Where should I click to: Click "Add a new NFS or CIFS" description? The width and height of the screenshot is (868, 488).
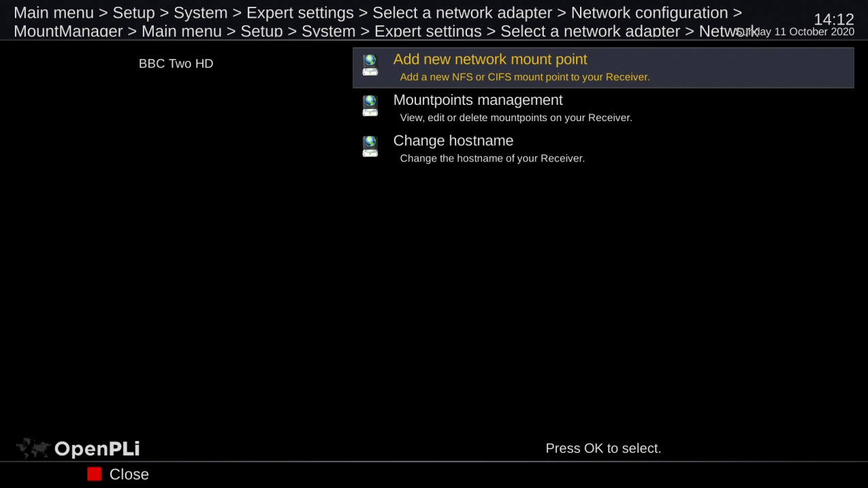click(x=525, y=77)
